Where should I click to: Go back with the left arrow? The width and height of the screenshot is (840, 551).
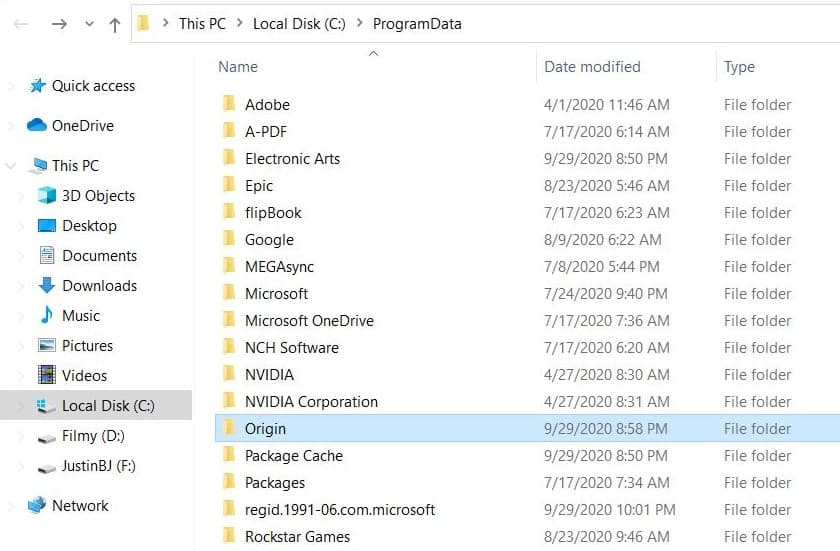tap(20, 24)
